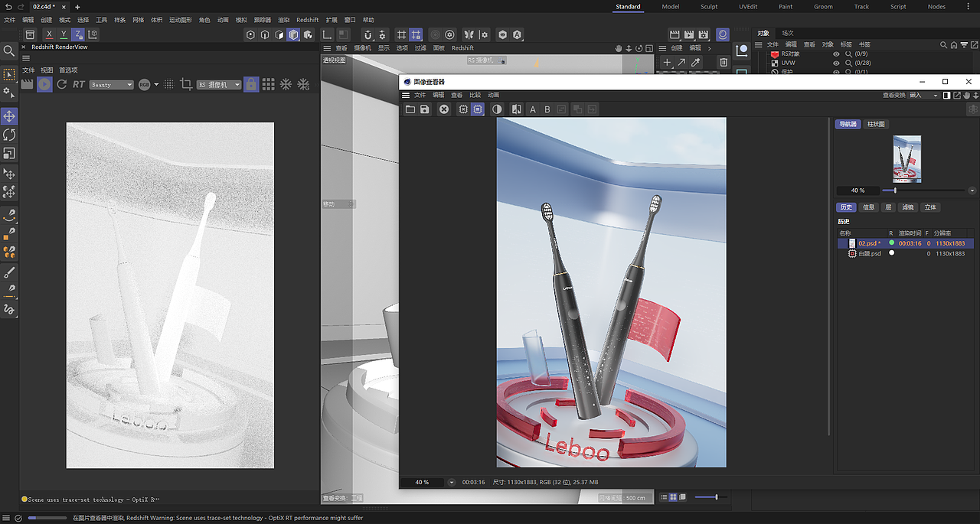The image size is (980, 524).
Task: Toggle the highlighted render region icon in Picture Viewer
Action: click(478, 109)
